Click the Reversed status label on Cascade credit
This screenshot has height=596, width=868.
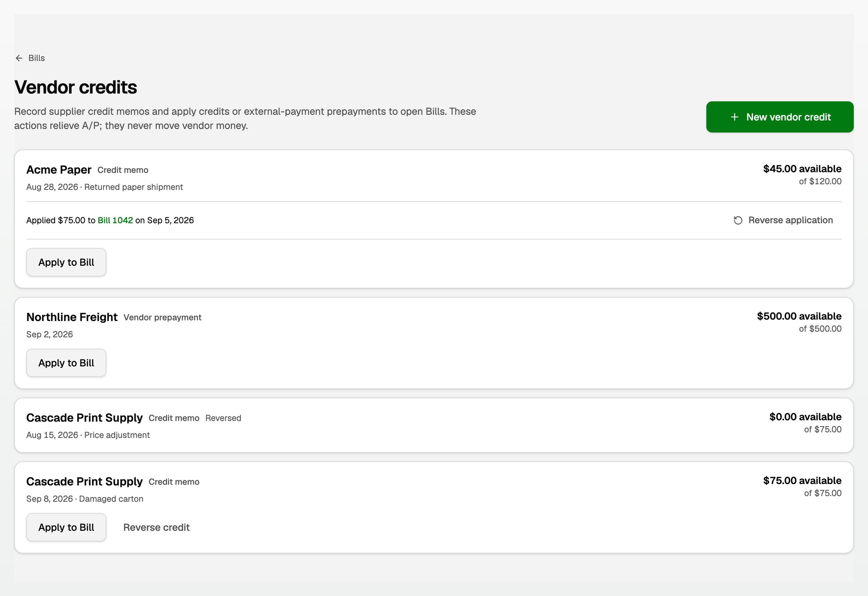point(223,418)
